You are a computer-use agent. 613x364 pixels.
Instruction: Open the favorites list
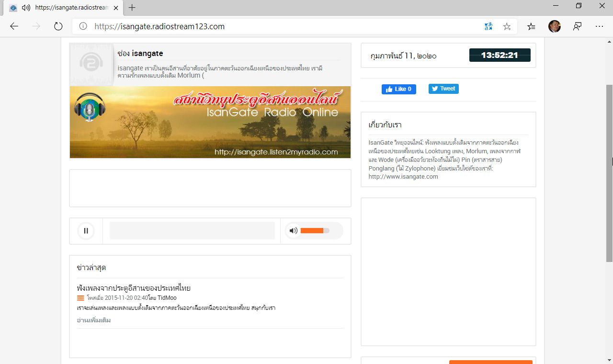(531, 26)
